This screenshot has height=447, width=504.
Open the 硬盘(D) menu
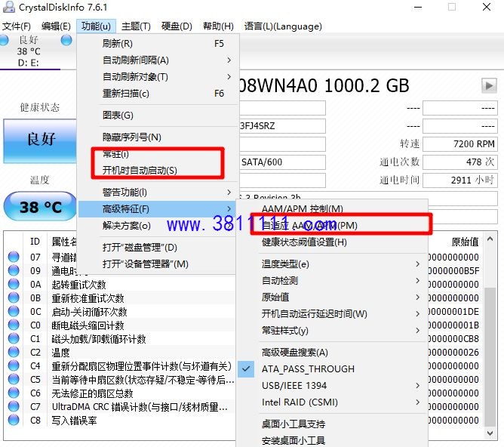click(x=177, y=26)
